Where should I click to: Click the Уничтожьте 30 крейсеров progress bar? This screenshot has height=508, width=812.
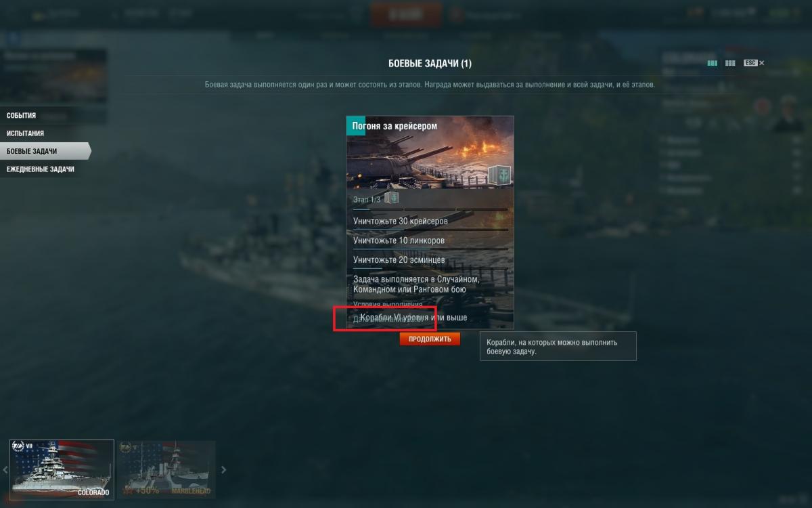pos(430,230)
